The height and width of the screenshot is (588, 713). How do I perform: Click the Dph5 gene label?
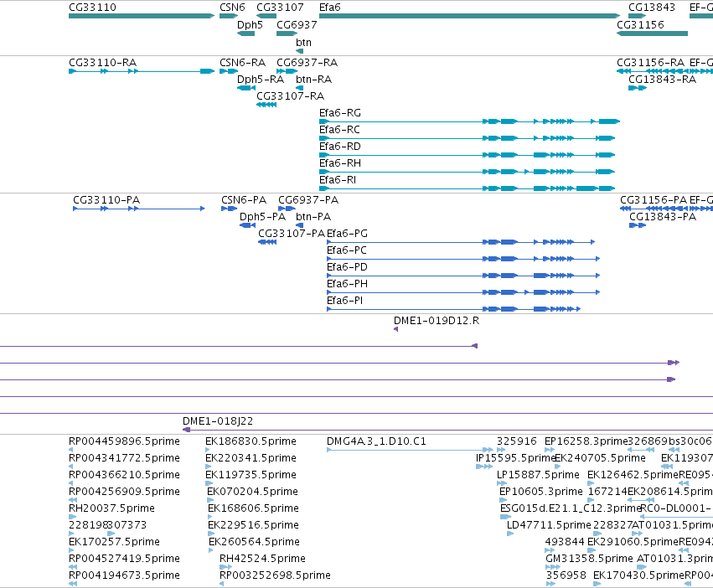251,24
